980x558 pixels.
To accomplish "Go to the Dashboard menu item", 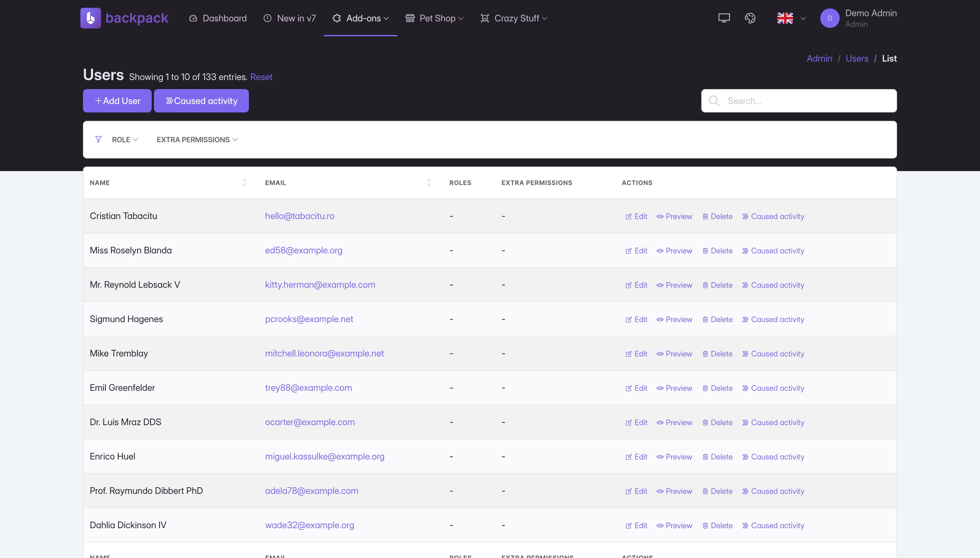I will click(217, 18).
